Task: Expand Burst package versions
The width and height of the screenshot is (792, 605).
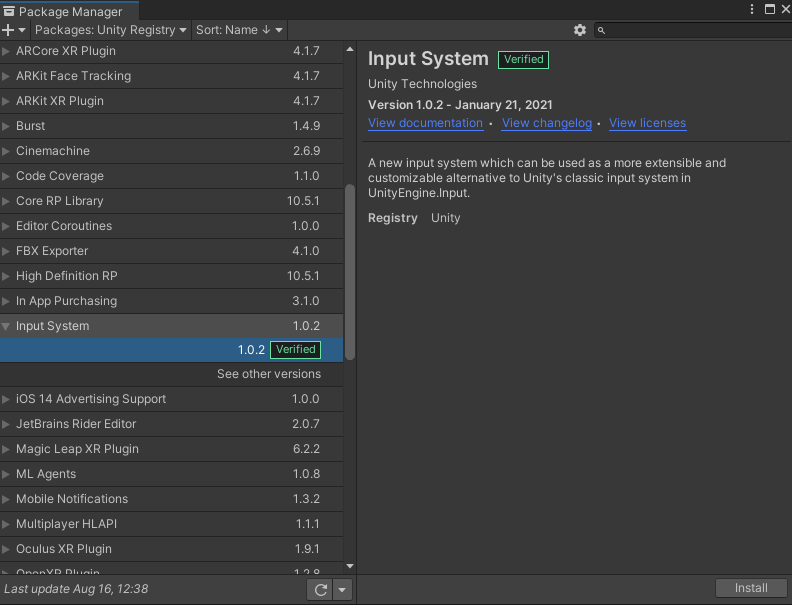Action: click(6, 126)
